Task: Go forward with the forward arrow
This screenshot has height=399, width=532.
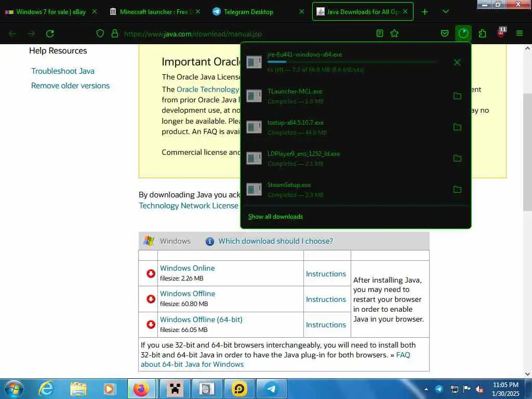Action: click(31, 34)
